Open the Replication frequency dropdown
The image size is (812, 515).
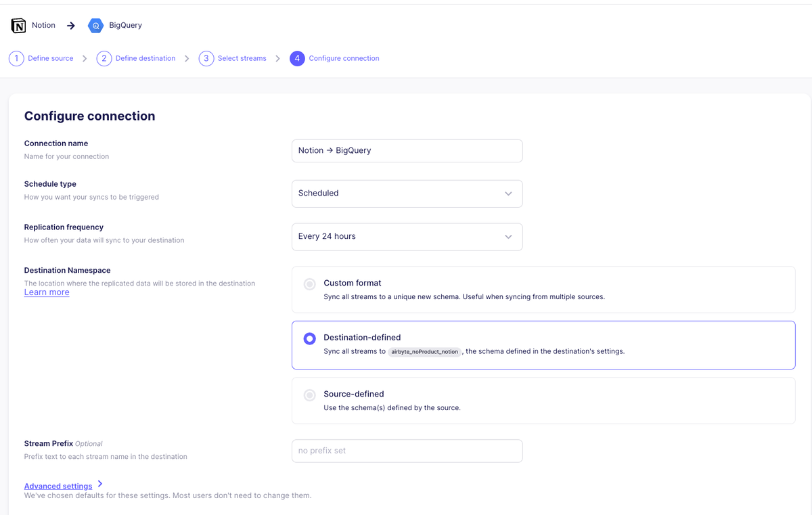(x=407, y=237)
